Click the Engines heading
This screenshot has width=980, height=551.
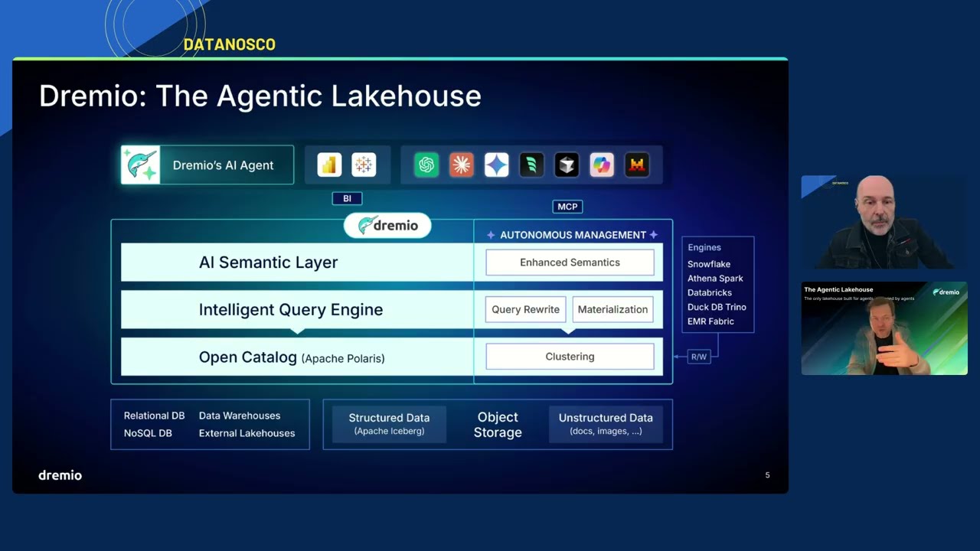coord(704,247)
